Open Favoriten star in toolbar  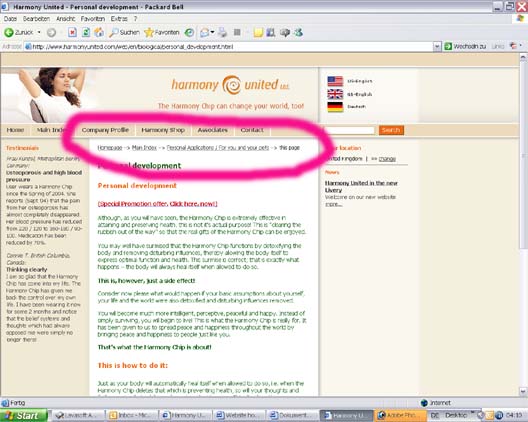pos(162,32)
